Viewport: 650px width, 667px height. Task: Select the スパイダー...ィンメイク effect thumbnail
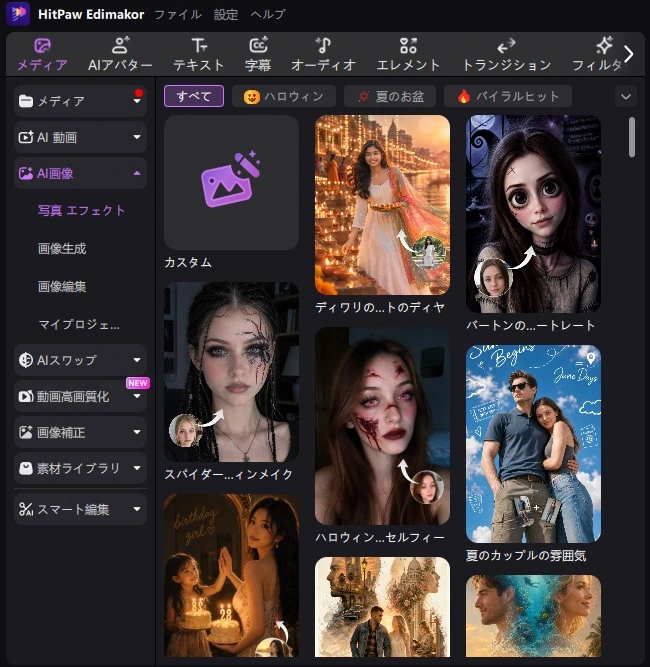[x=231, y=372]
